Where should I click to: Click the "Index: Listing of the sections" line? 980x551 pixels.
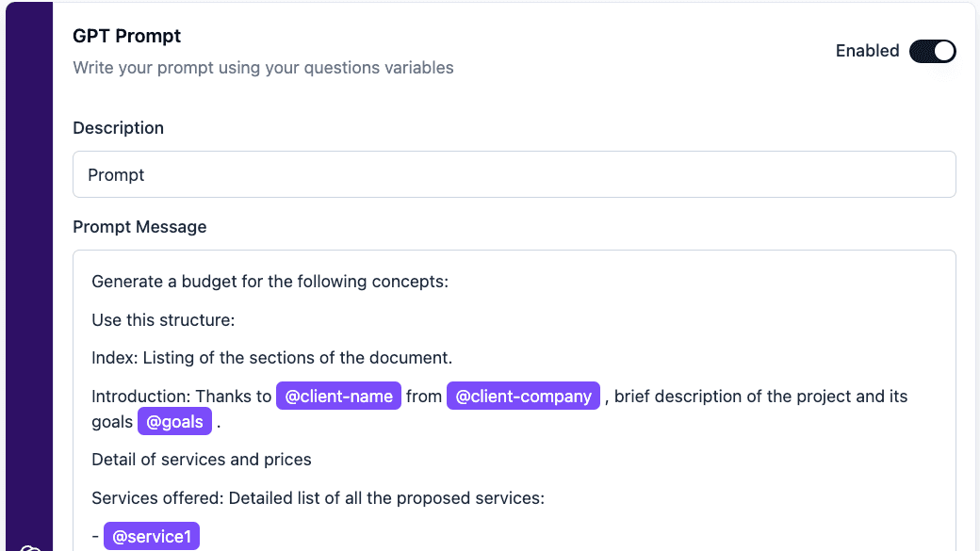(272, 357)
